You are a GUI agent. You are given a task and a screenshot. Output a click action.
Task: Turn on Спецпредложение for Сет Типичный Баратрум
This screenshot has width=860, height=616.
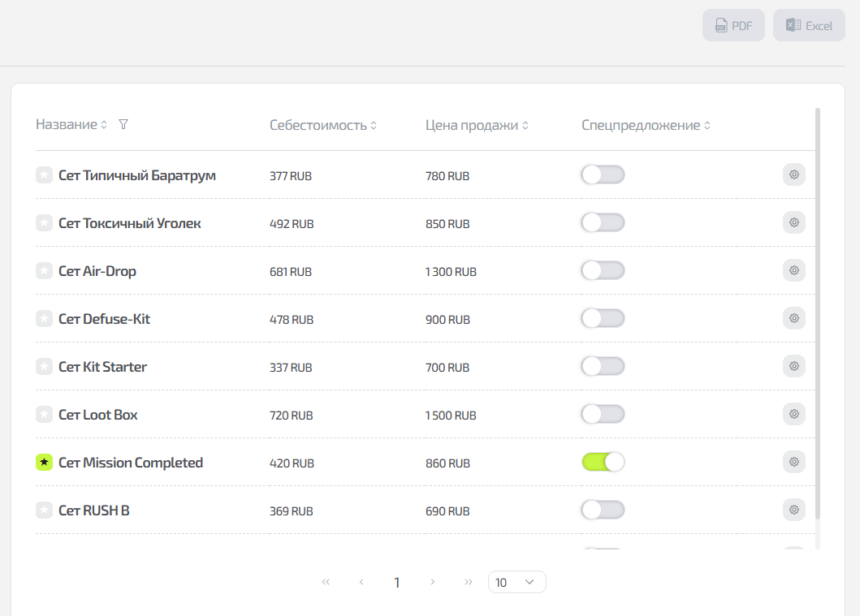603,174
